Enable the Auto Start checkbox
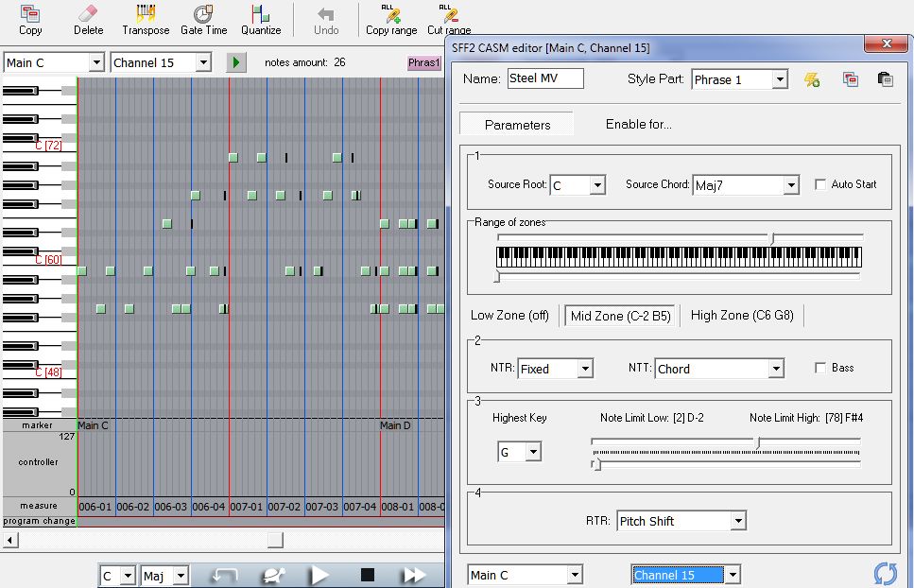914x588 pixels. coord(820,184)
